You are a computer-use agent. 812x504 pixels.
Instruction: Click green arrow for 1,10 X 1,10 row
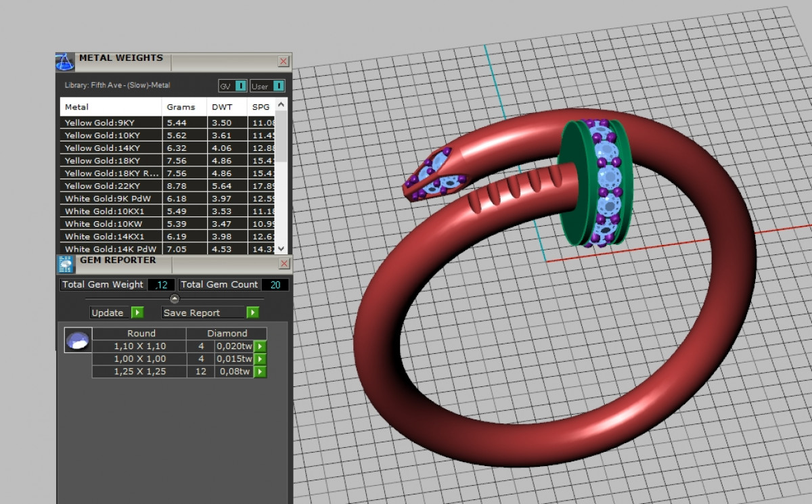(x=260, y=346)
